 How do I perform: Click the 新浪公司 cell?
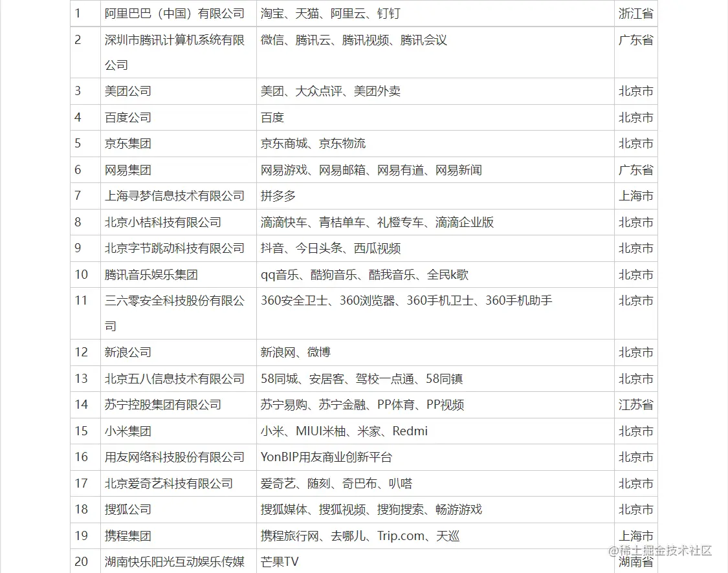179,352
